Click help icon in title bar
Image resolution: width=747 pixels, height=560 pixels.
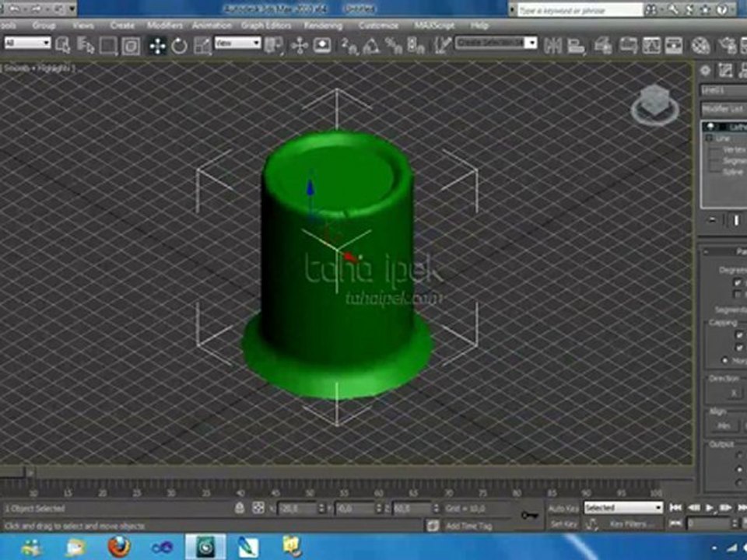coord(722,9)
